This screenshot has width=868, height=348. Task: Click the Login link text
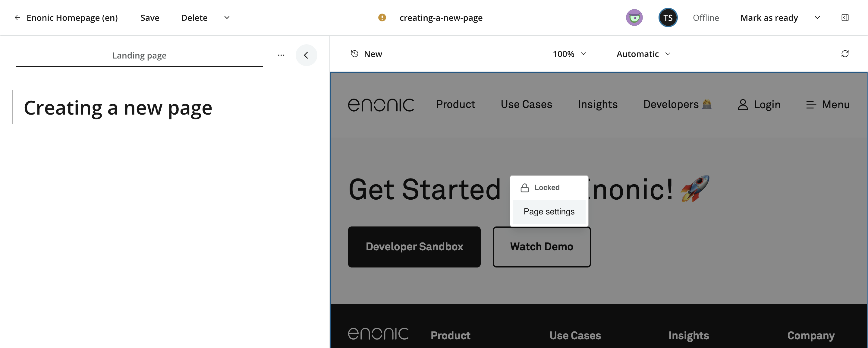click(767, 105)
